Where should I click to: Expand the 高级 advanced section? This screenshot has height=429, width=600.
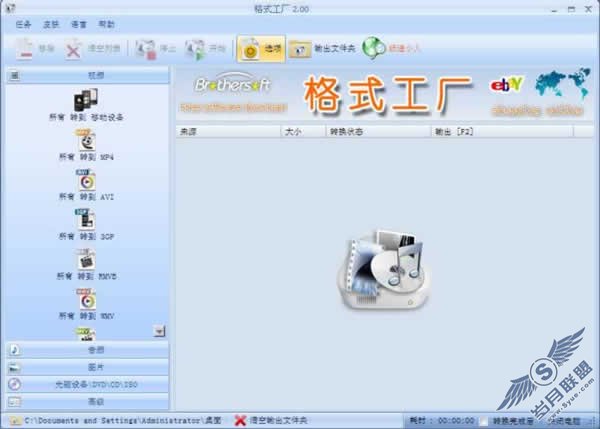(x=88, y=401)
